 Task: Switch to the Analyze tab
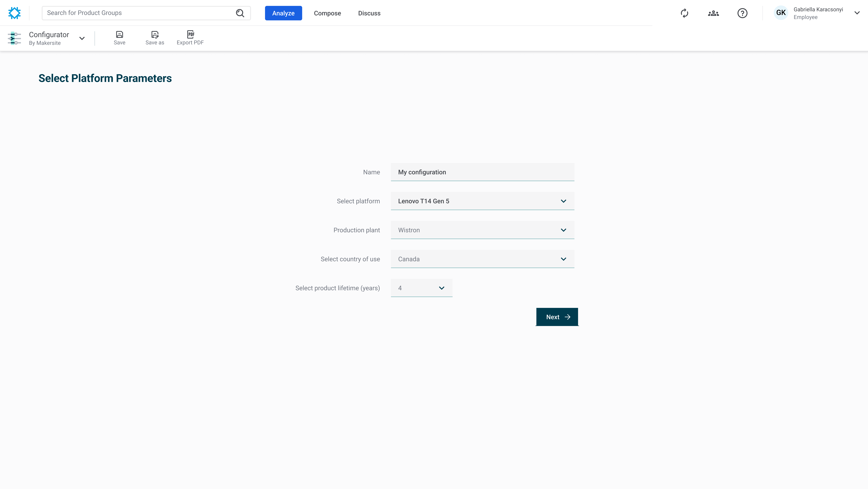tap(283, 13)
